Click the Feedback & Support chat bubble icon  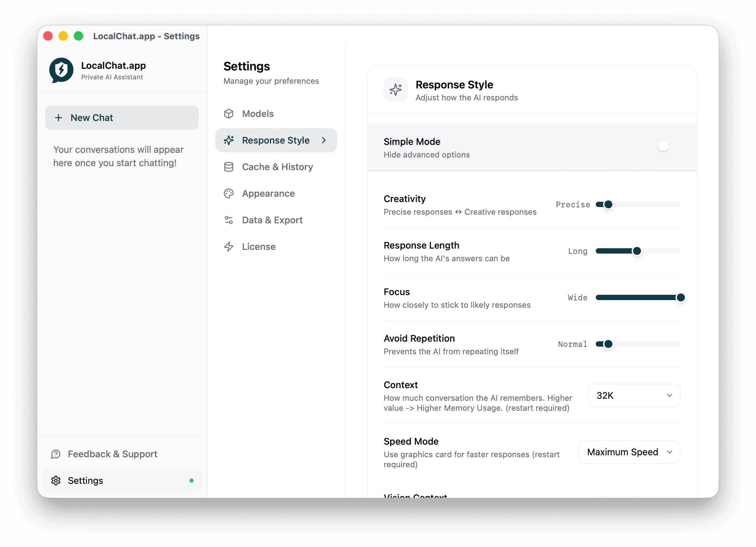[56, 454]
